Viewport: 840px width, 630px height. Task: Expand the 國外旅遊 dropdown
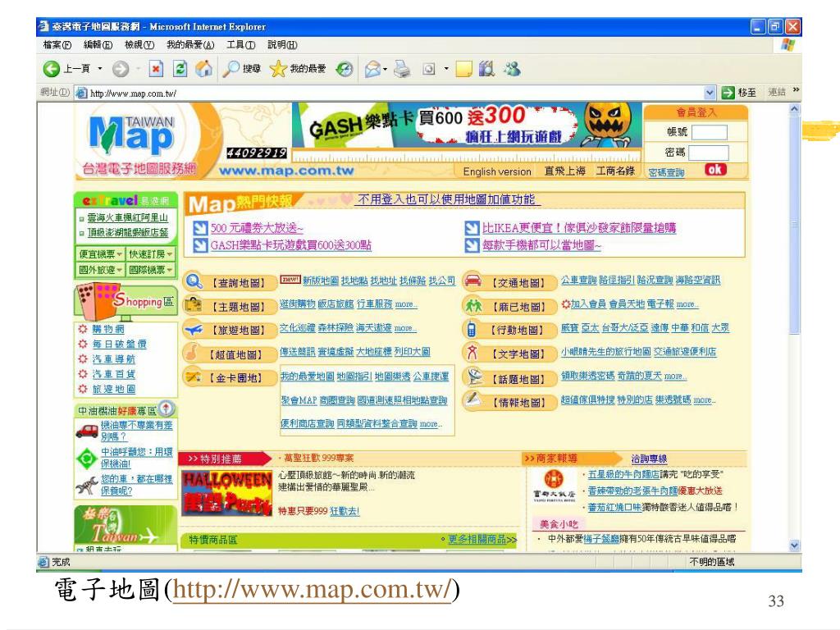[x=99, y=269]
